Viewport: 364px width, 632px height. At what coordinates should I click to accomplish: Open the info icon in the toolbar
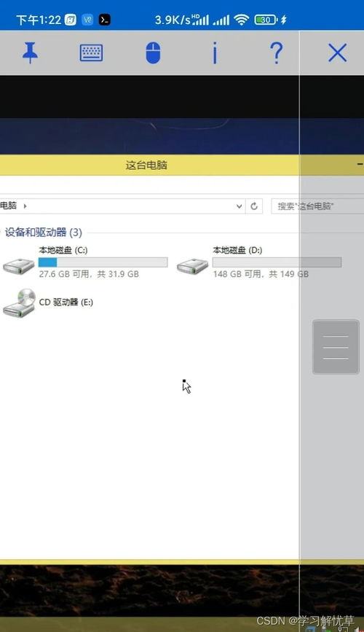point(215,52)
